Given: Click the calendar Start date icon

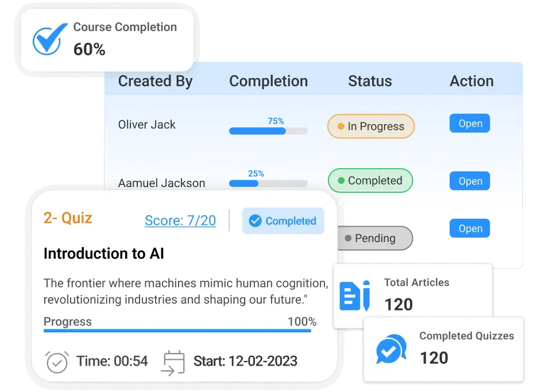Looking at the screenshot, I should 174,362.
